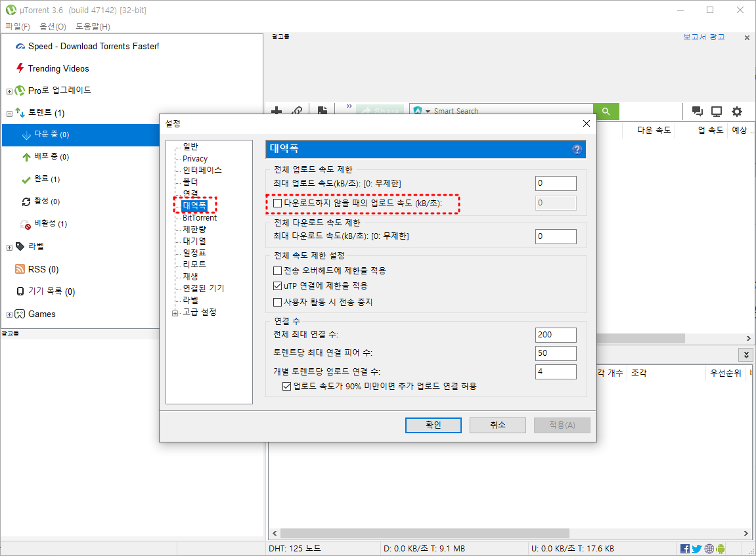Click the help question mark icon
This screenshot has height=556, width=756.
577,150
